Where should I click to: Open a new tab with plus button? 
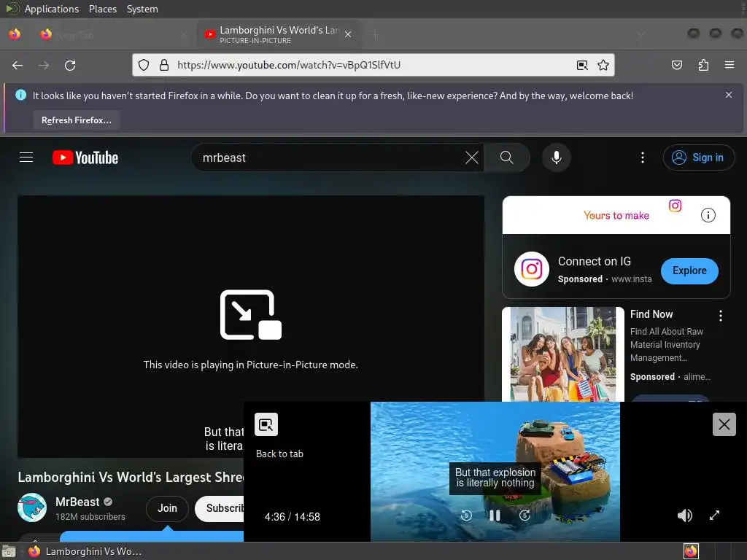pyautogui.click(x=376, y=34)
